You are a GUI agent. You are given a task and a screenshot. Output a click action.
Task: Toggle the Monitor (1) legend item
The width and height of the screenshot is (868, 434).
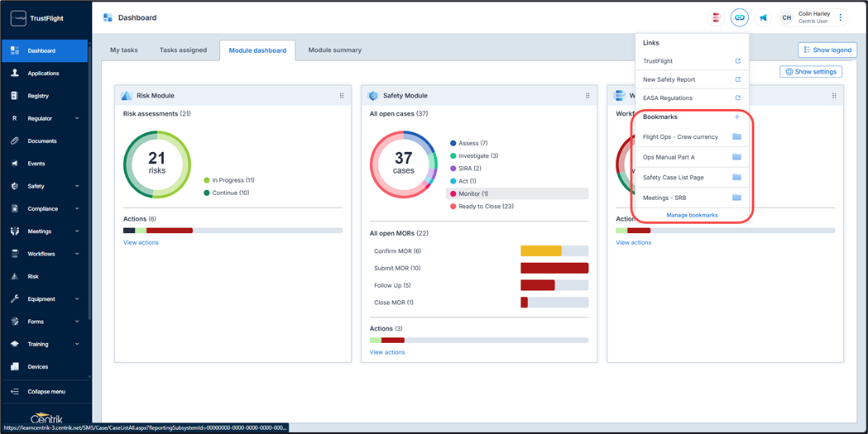point(473,193)
